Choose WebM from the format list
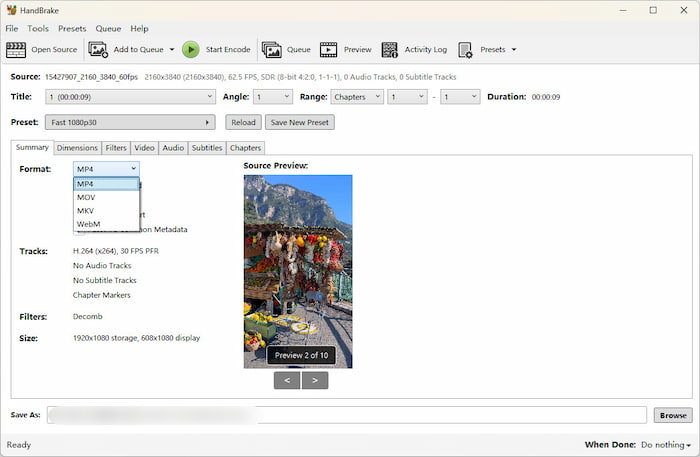The width and height of the screenshot is (700, 457). point(106,224)
